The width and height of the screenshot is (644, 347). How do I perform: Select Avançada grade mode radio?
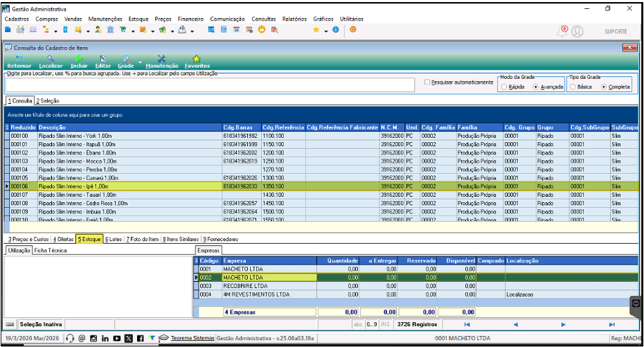click(536, 87)
